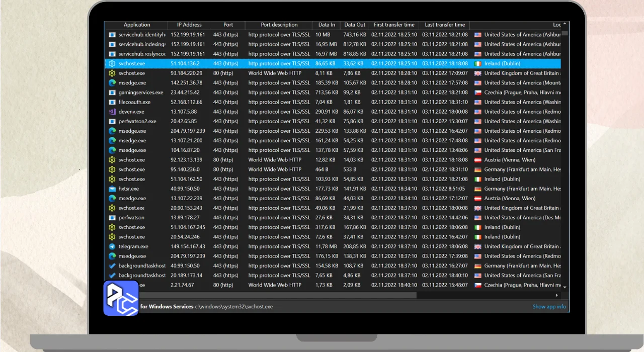Click the servicehub.identityh application icon
Screen dimensions: 644x352
(112, 35)
